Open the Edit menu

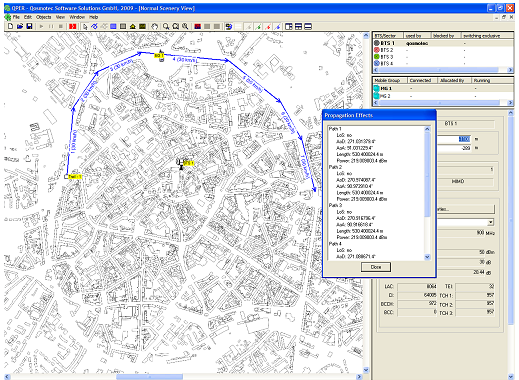point(28,17)
